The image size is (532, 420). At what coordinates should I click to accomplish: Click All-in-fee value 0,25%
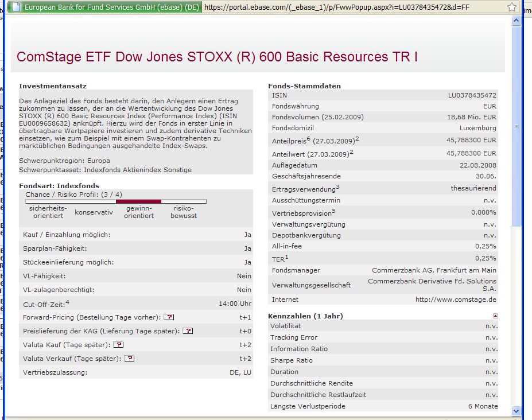click(x=486, y=246)
